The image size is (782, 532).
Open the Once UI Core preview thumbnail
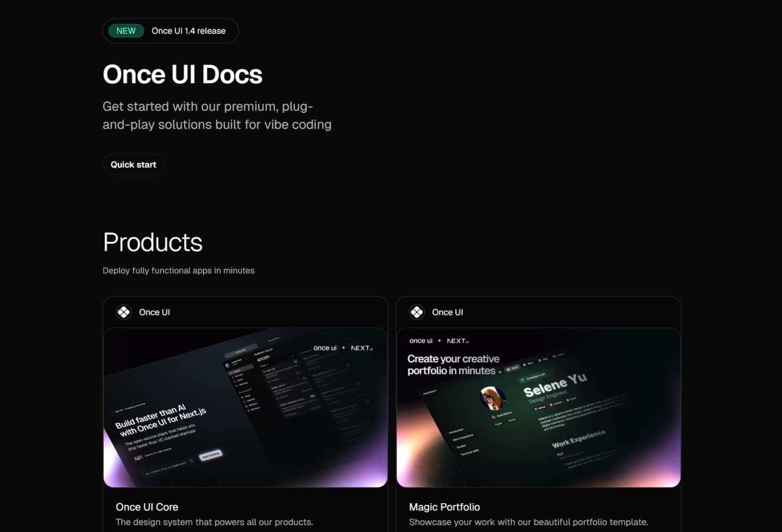pyautogui.click(x=245, y=408)
